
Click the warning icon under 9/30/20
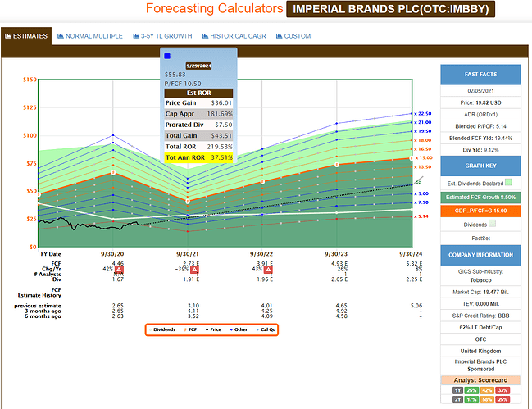point(119,270)
